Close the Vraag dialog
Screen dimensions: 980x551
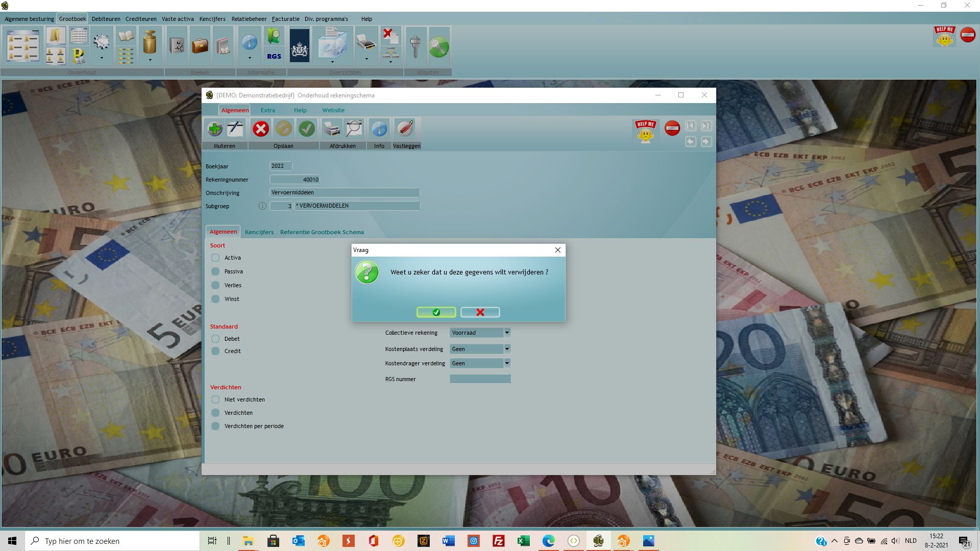tap(557, 250)
